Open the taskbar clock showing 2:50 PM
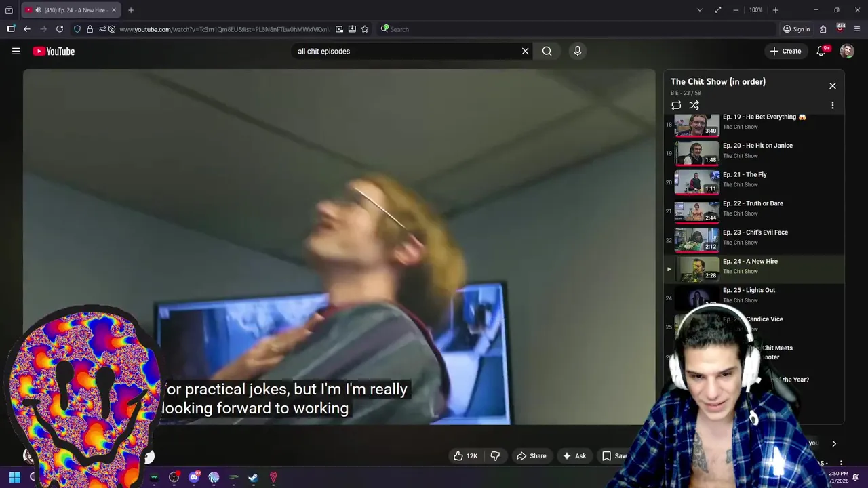 (838, 477)
